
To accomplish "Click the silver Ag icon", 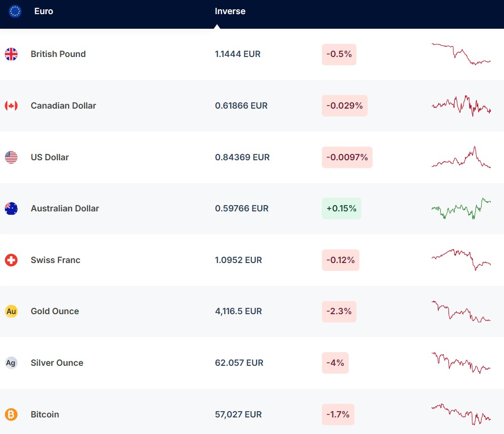I will [x=11, y=363].
